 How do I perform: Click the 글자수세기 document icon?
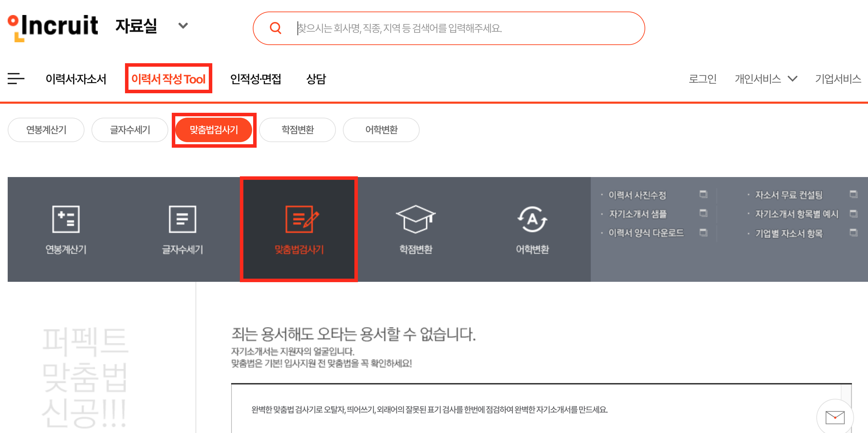pyautogui.click(x=182, y=219)
